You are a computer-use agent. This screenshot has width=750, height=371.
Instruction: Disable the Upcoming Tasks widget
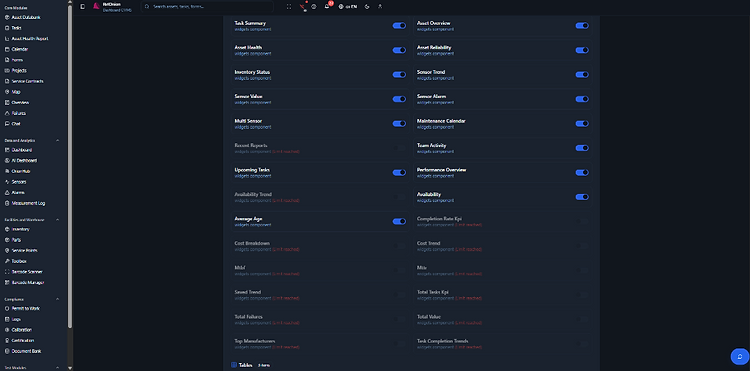(x=399, y=173)
